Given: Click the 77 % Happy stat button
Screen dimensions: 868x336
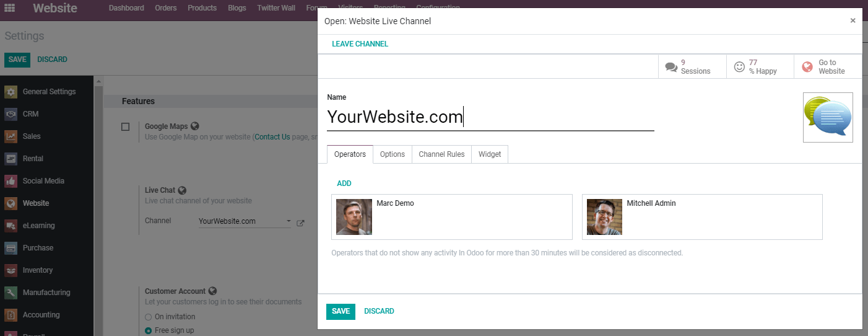Looking at the screenshot, I should [760, 66].
